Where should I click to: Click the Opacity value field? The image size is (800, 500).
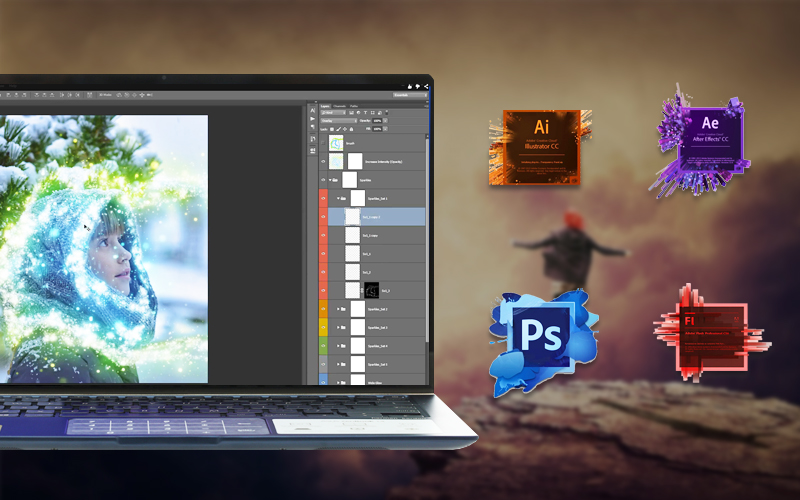click(378, 121)
